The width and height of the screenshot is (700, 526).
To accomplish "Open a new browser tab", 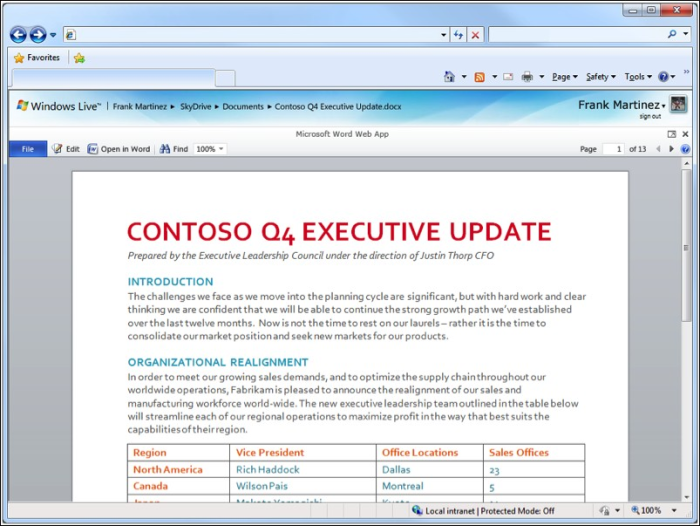I will 225,78.
